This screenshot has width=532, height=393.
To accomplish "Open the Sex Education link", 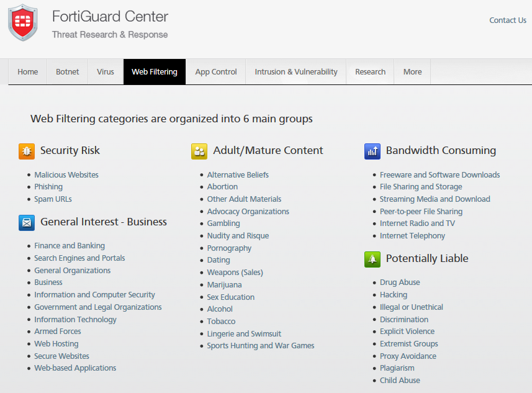I will pos(231,297).
